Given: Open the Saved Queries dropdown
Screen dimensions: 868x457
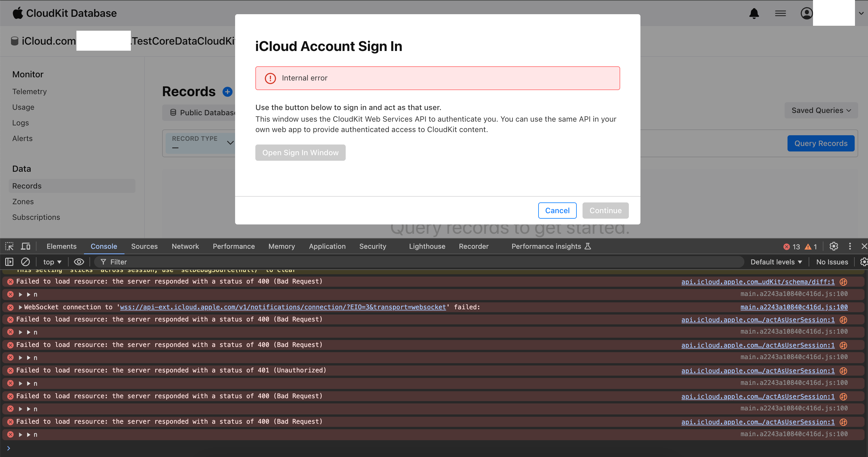Looking at the screenshot, I should (x=821, y=110).
